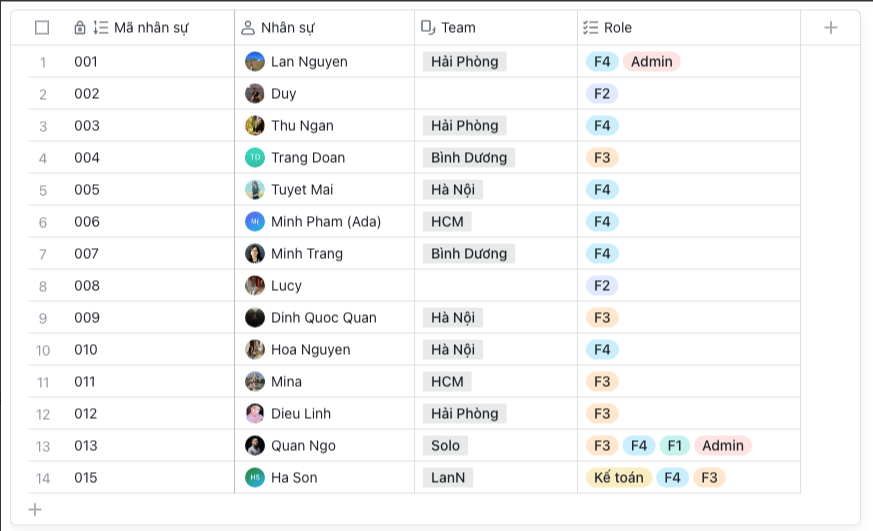
Task: Add a new row at table bottom
Action: pyautogui.click(x=35, y=510)
